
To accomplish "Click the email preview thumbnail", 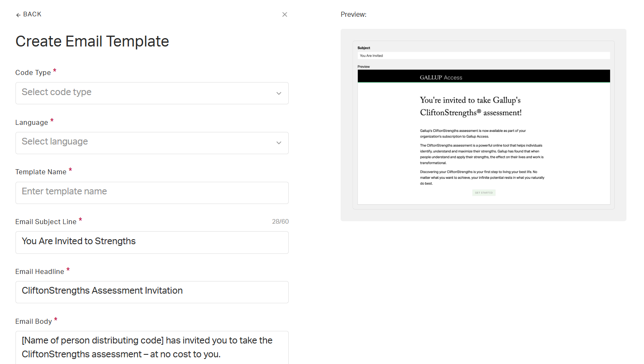I will point(484,125).
